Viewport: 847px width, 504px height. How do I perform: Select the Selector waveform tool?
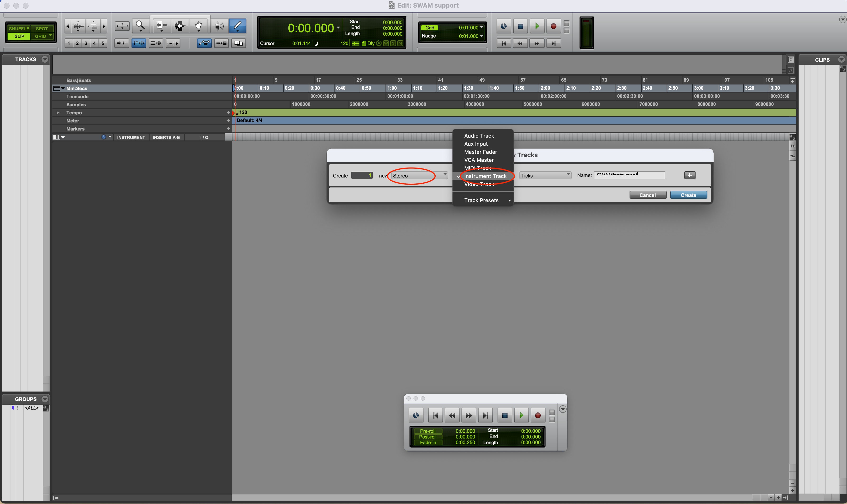(180, 26)
